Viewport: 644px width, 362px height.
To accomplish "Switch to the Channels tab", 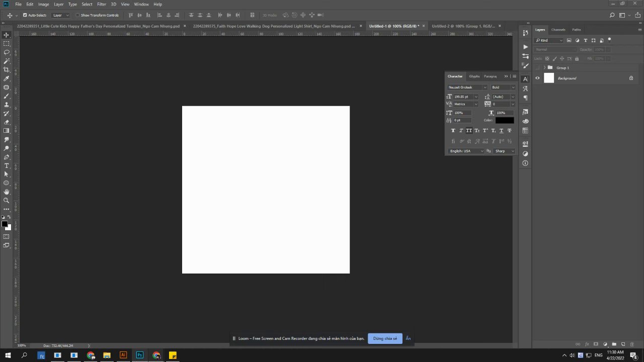I will (558, 30).
